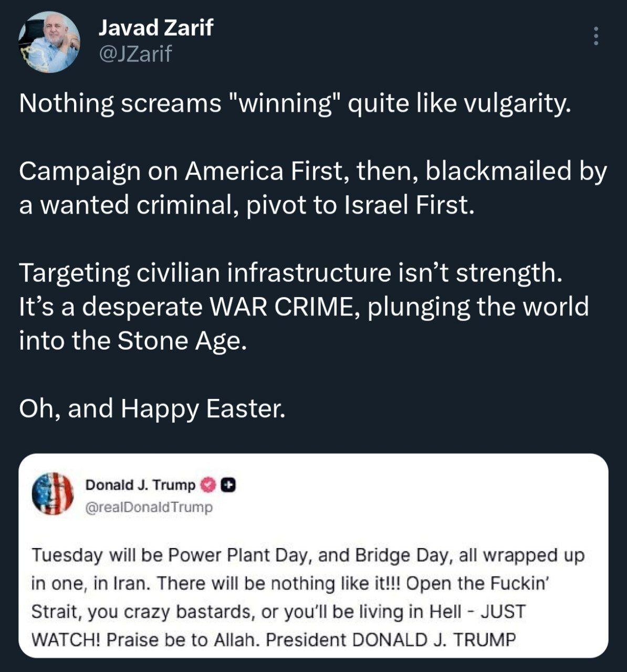This screenshot has width=627, height=672.
Task: Click 'Targeting civilian infrastructure isn't strength.' line
Action: tap(290, 274)
